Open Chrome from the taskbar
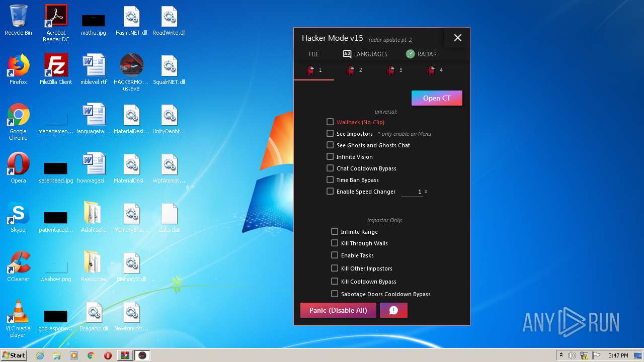This screenshot has width=644, height=362. (x=91, y=355)
